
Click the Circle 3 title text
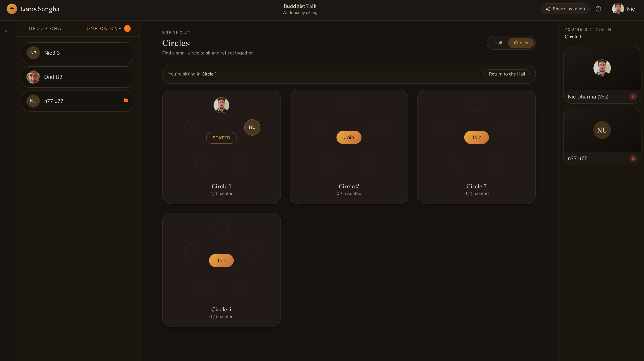(476, 186)
